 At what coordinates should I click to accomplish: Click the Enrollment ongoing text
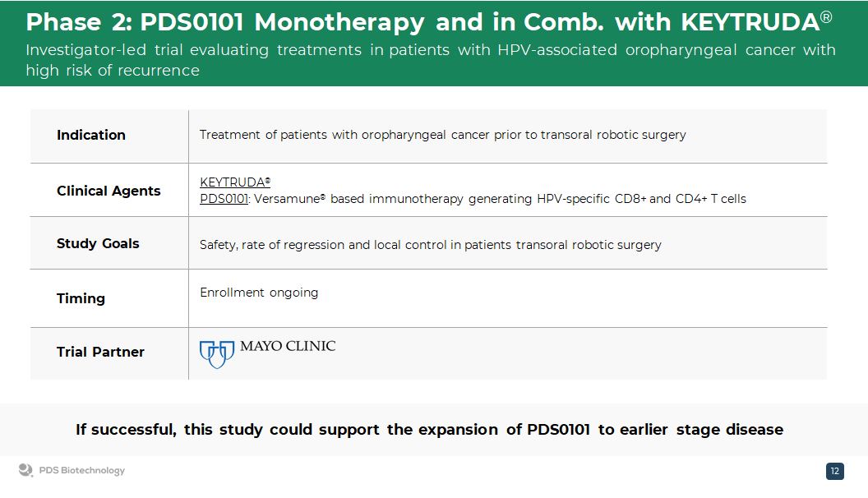259,293
